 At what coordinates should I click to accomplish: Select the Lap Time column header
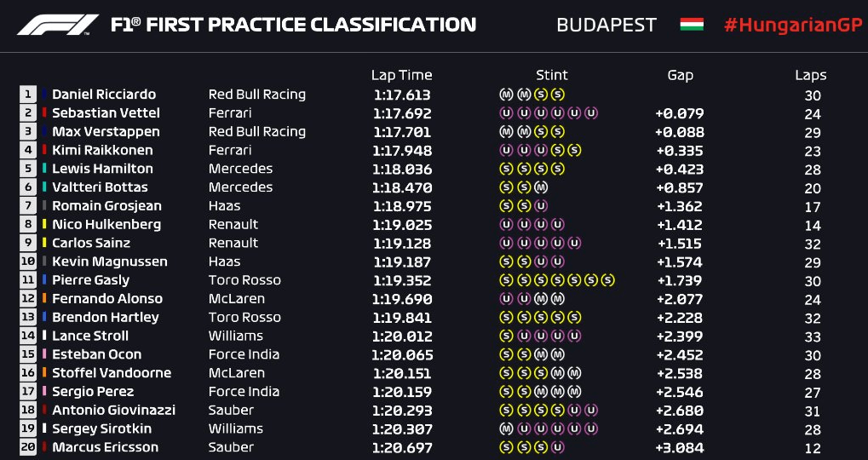pos(401,75)
